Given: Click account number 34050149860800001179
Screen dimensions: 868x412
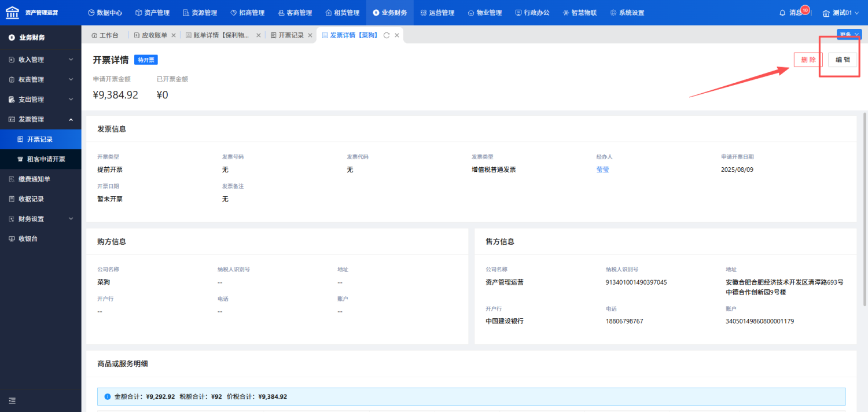Looking at the screenshot, I should click(760, 321).
